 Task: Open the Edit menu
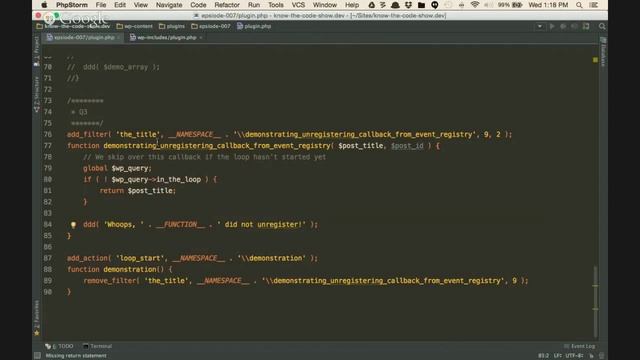tap(120, 5)
